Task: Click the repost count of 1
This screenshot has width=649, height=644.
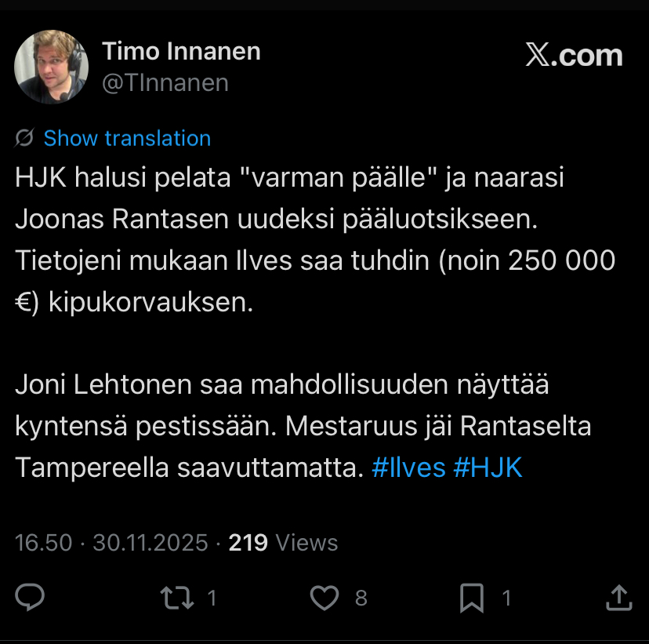Action: pos(212,599)
